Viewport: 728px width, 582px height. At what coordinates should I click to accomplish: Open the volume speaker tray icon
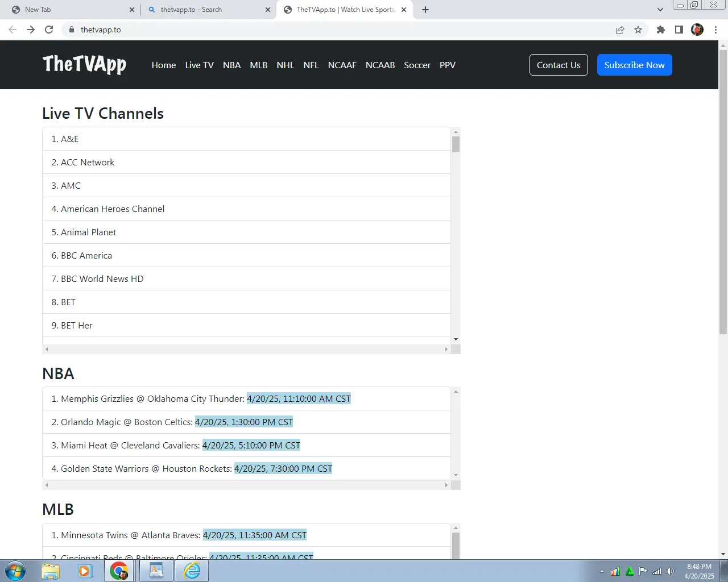coord(671,571)
